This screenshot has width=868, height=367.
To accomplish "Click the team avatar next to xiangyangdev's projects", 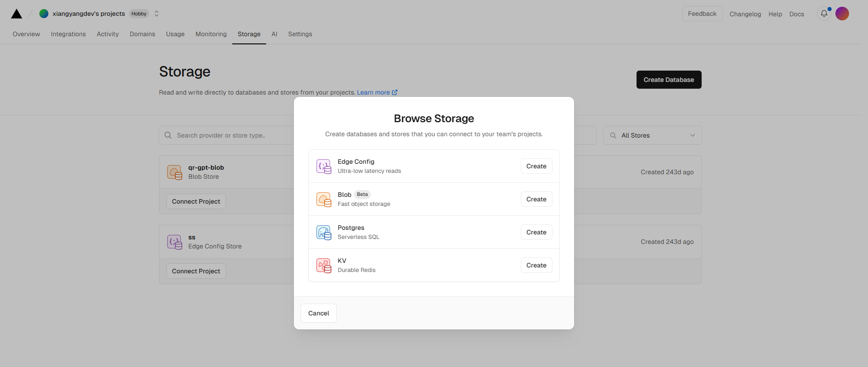I will pyautogui.click(x=44, y=14).
